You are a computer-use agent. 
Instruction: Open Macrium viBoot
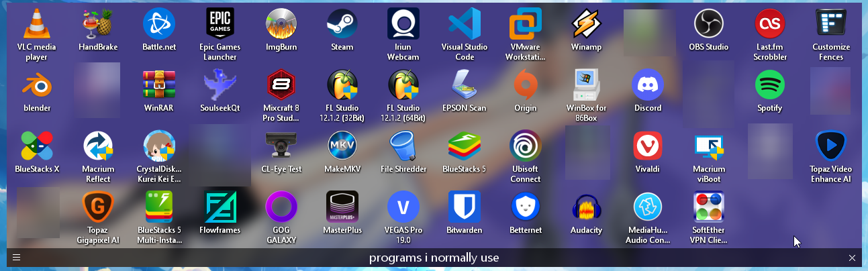pos(709,147)
